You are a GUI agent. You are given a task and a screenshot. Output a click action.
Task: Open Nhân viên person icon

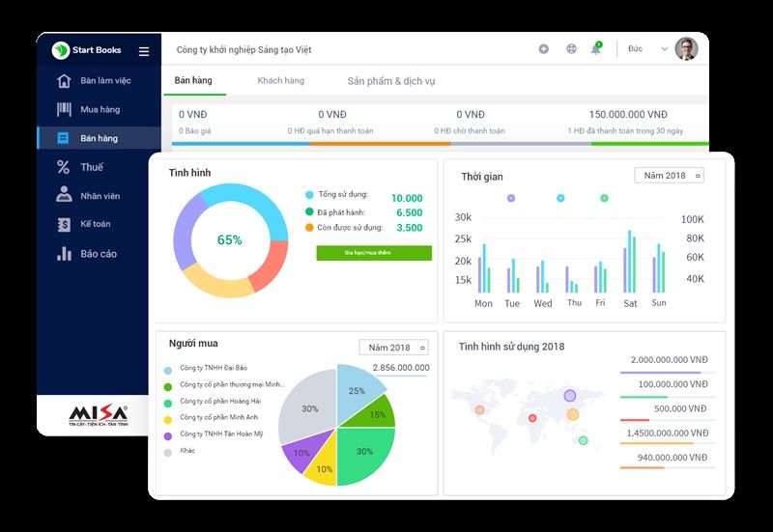64,195
